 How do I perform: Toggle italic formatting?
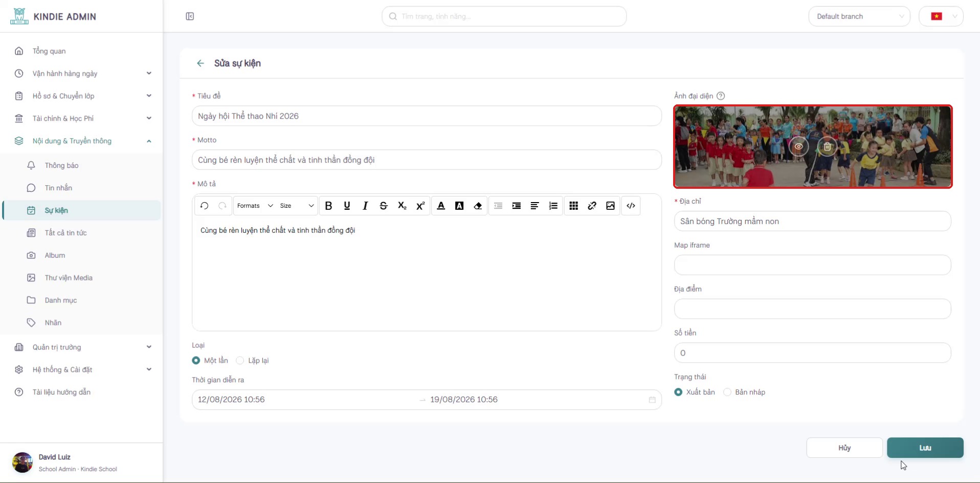tap(365, 206)
